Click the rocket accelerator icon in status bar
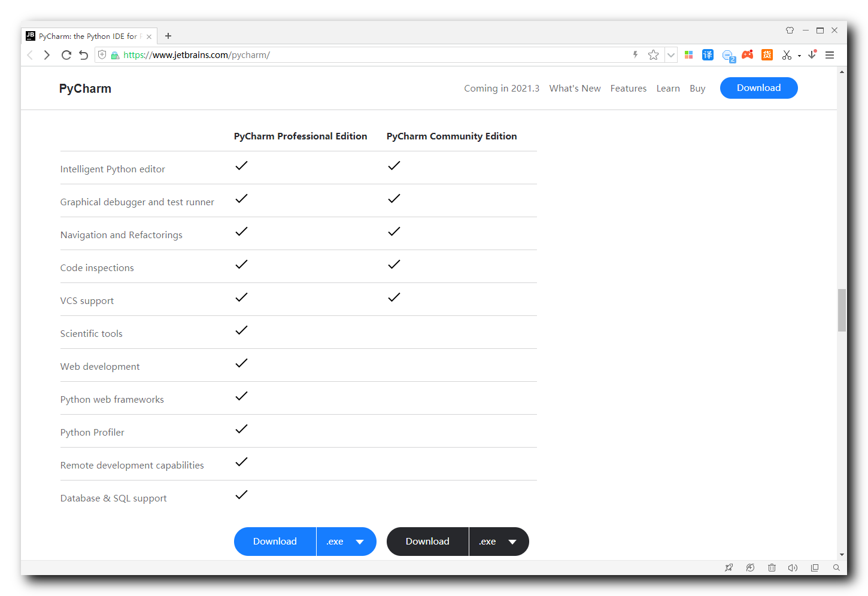 [729, 568]
